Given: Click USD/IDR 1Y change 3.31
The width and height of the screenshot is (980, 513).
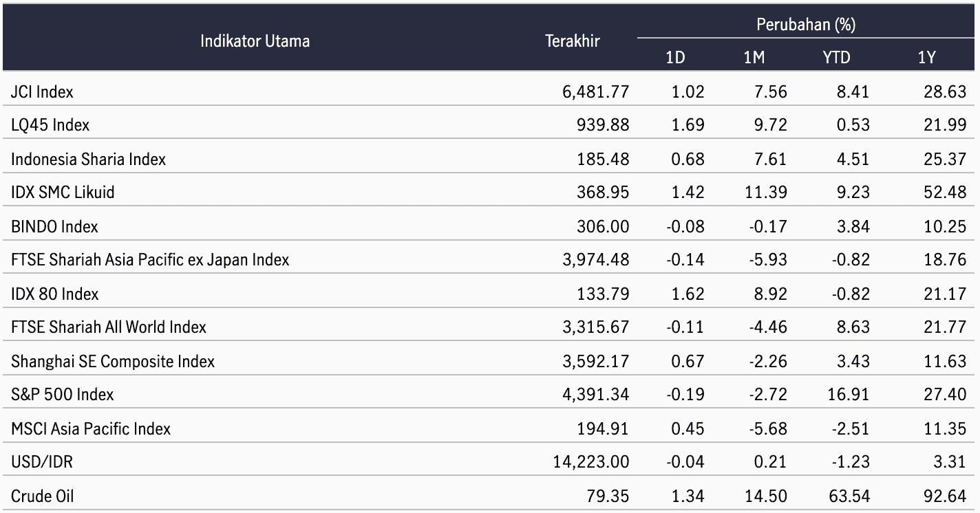Looking at the screenshot, I should [950, 462].
